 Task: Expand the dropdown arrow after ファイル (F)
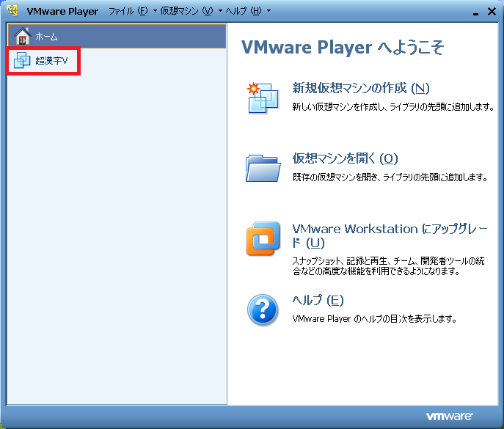pyautogui.click(x=156, y=12)
